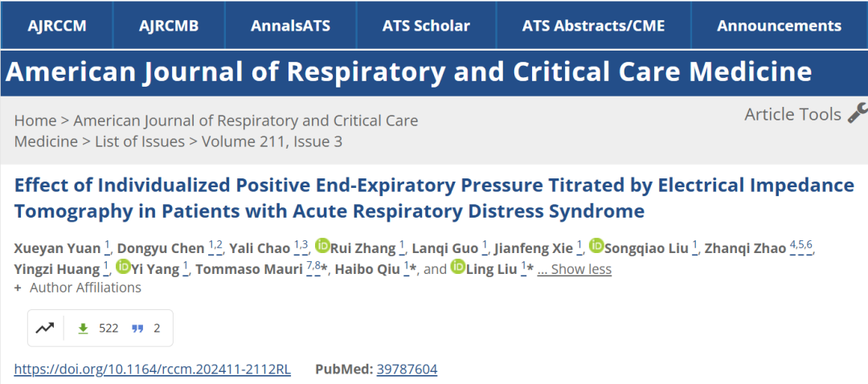868x384 pixels.
Task: Open PubMed ID 39787604 link
Action: 406,370
